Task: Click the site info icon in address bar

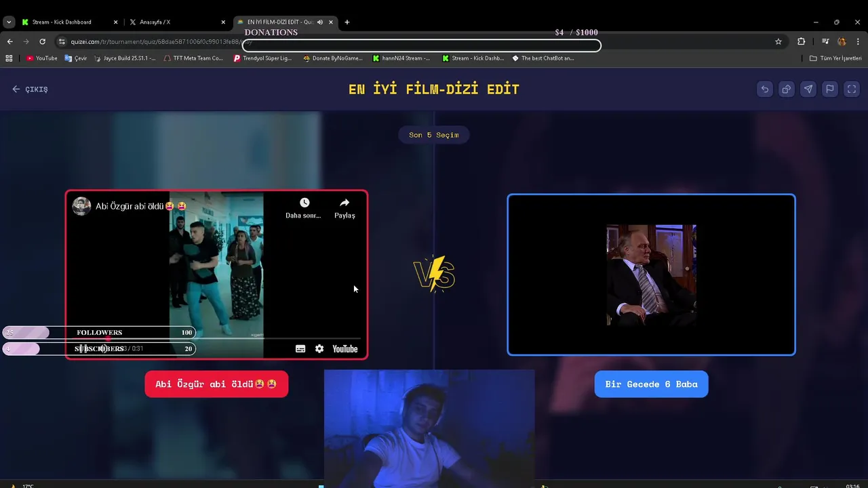Action: pyautogui.click(x=62, y=41)
